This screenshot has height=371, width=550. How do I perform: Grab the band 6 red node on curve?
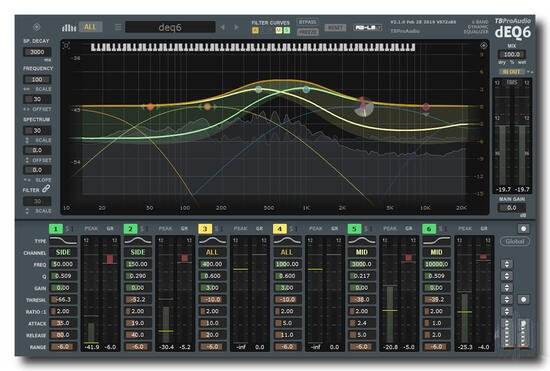(426, 106)
